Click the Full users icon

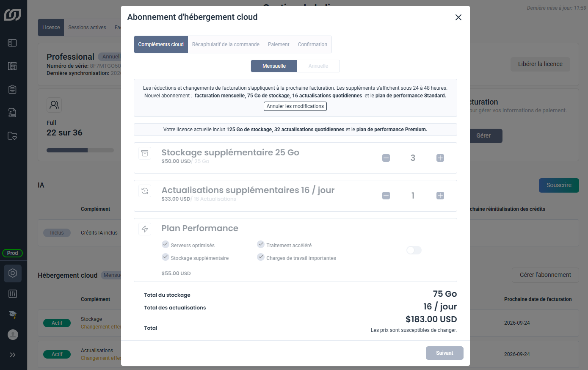[x=54, y=105]
